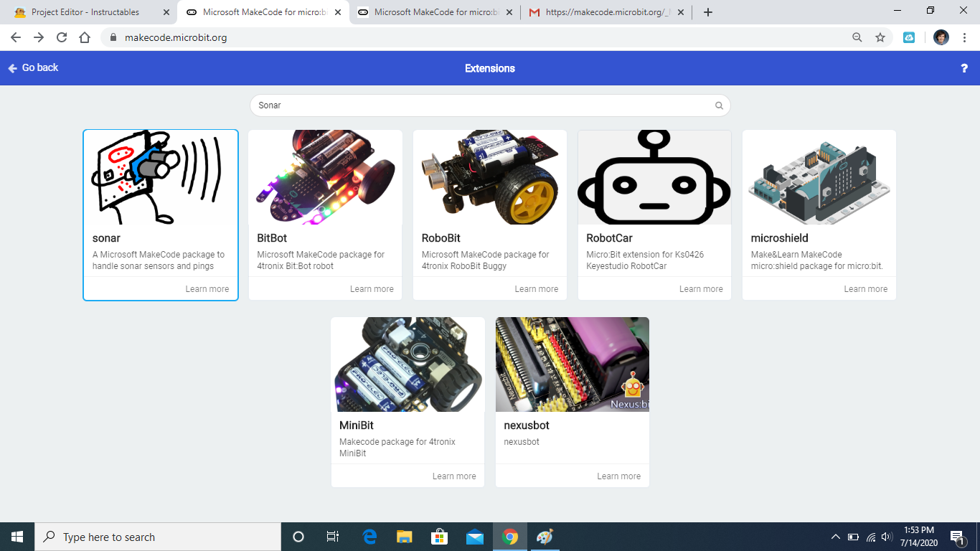Click the browser address bar URL
The image size is (980, 551).
tap(176, 37)
